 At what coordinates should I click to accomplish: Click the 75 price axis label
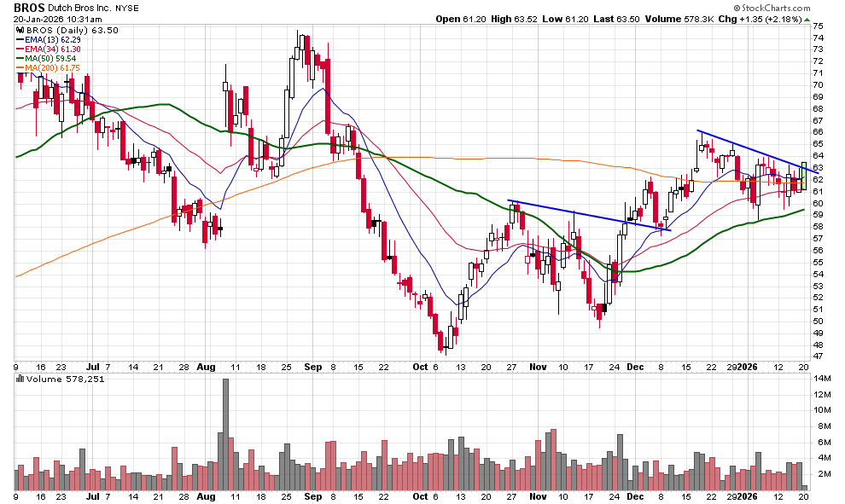click(x=818, y=26)
